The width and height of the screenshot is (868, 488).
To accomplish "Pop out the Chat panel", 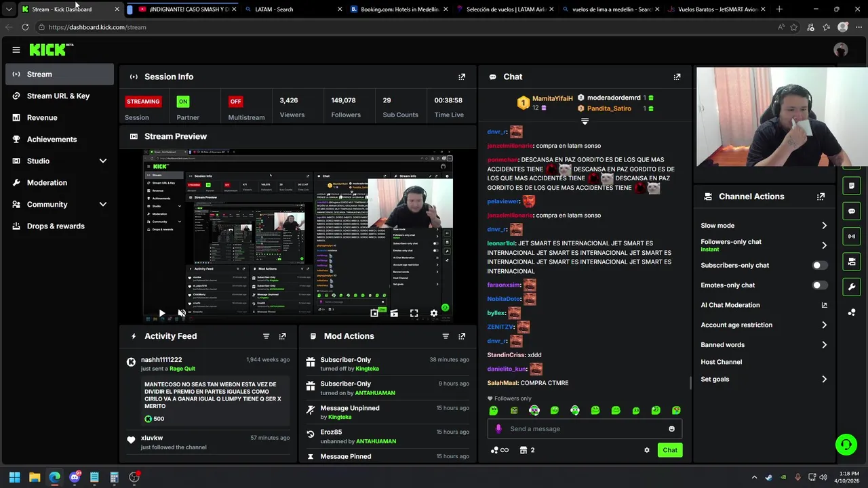I will tap(677, 77).
